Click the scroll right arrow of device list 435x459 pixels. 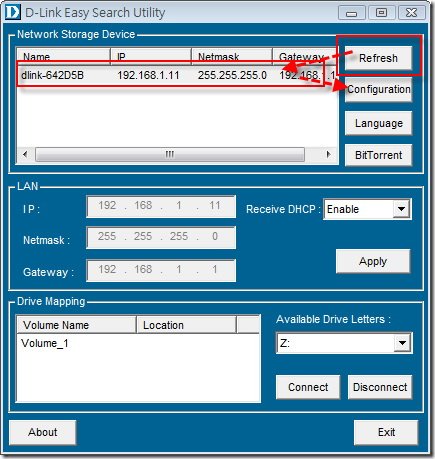click(329, 154)
